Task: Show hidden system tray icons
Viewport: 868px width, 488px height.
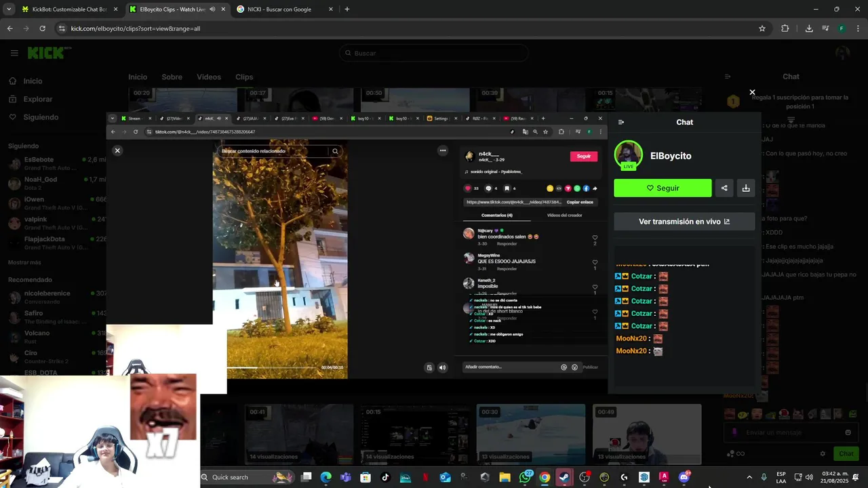Action: (749, 477)
